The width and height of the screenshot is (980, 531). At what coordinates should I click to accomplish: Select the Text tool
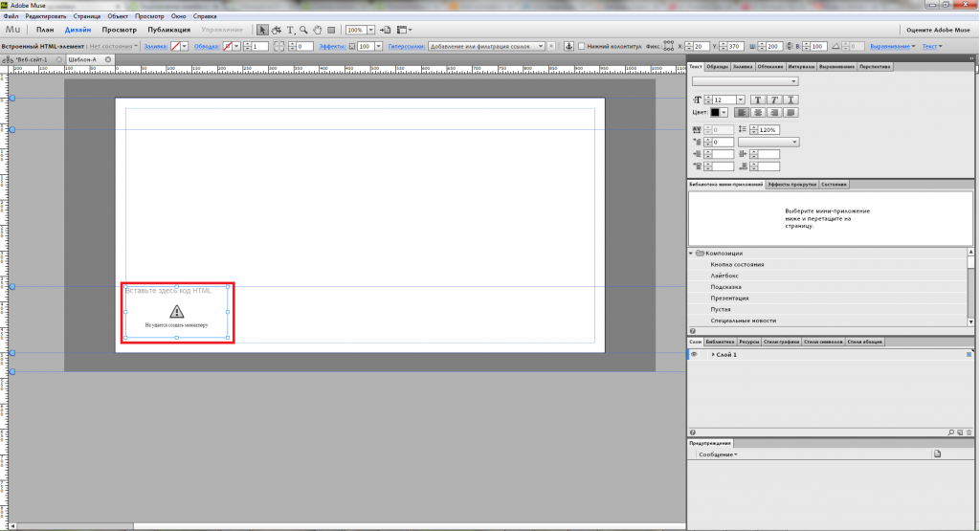290,30
